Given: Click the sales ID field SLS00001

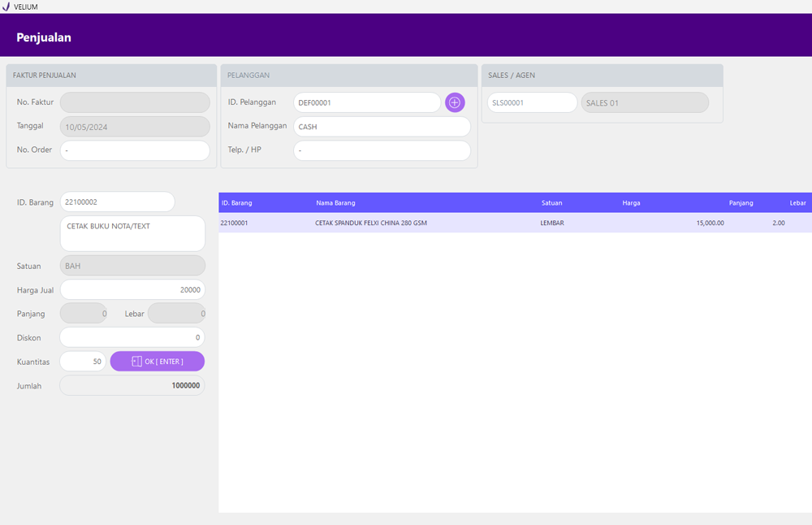Looking at the screenshot, I should coord(532,102).
